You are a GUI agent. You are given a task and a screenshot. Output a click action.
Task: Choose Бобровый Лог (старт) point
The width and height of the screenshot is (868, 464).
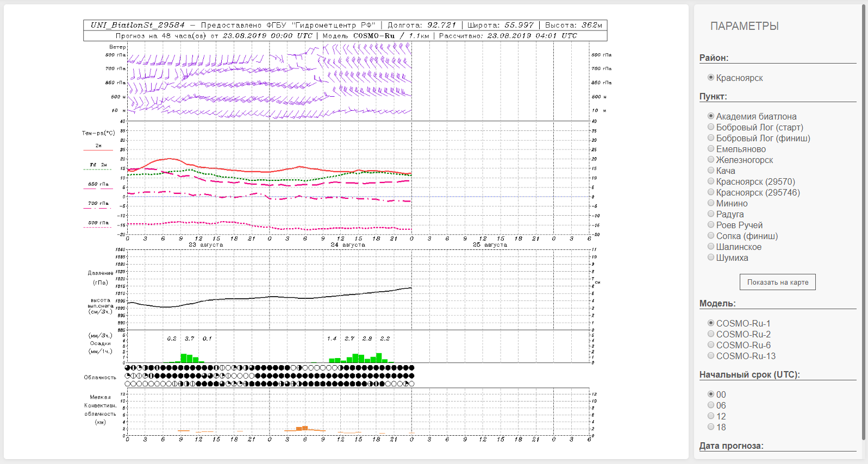[711, 127]
